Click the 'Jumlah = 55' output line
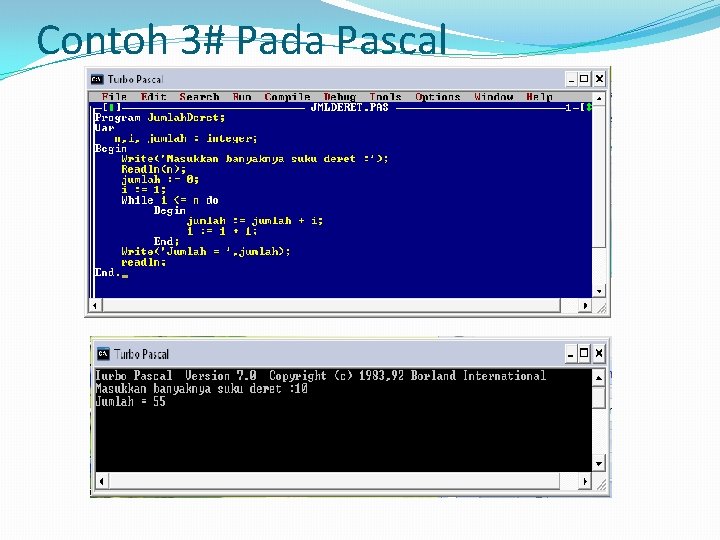 tap(130, 402)
